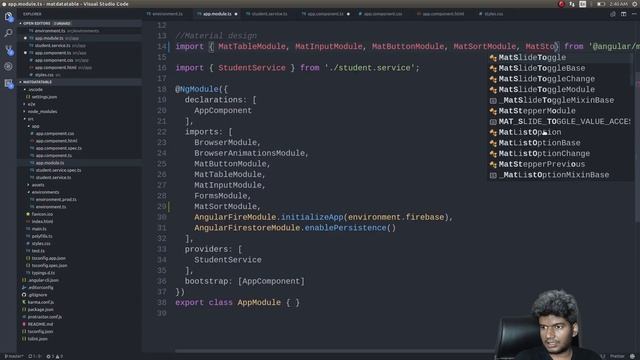
Task: Open the Search view in activity bar
Action: (8, 33)
